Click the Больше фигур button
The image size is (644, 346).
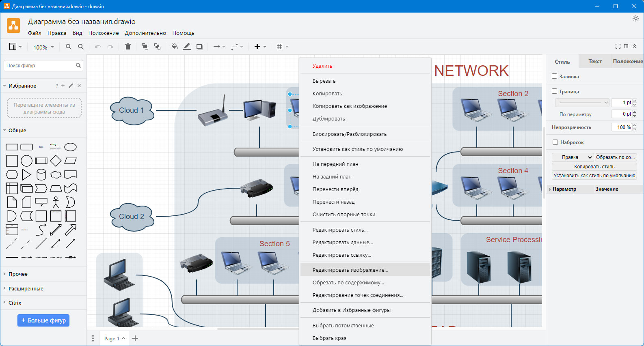[x=43, y=320]
